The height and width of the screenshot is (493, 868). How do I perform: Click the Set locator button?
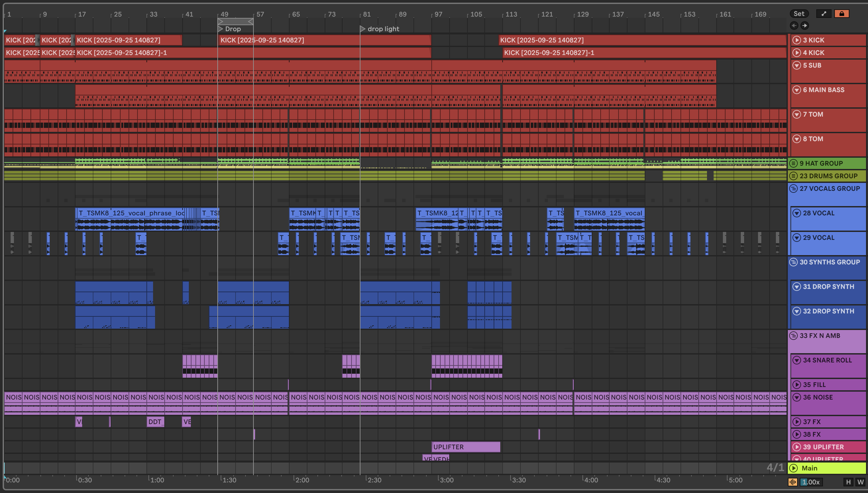tap(799, 14)
